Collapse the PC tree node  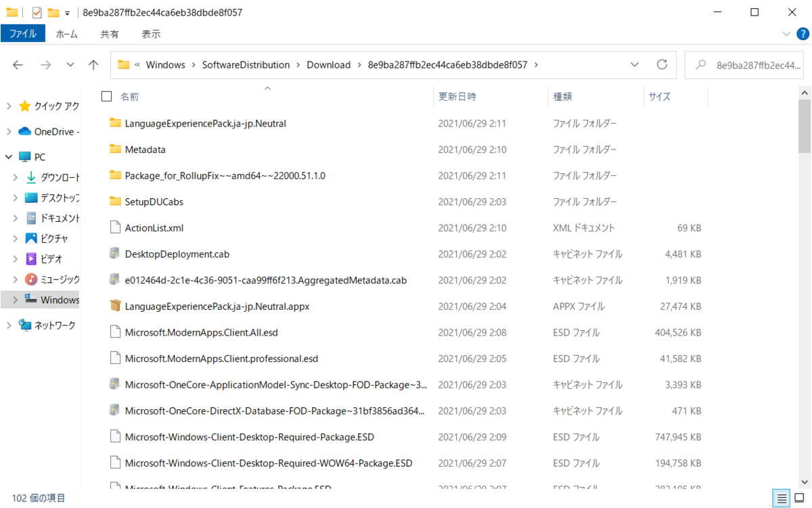9,157
